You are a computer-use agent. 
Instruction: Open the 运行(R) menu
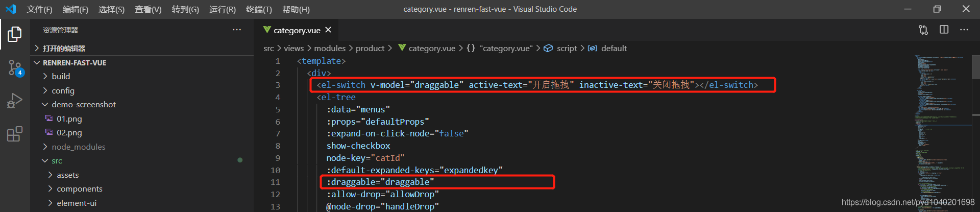click(223, 9)
